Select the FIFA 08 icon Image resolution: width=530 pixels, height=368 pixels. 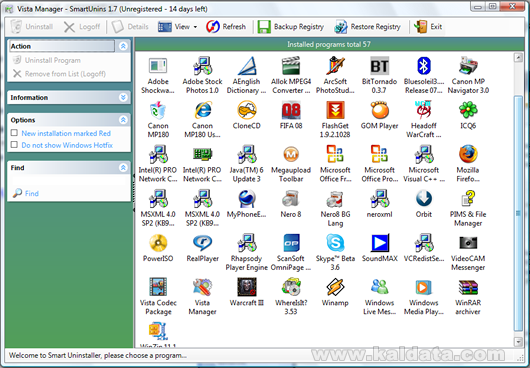(x=291, y=110)
